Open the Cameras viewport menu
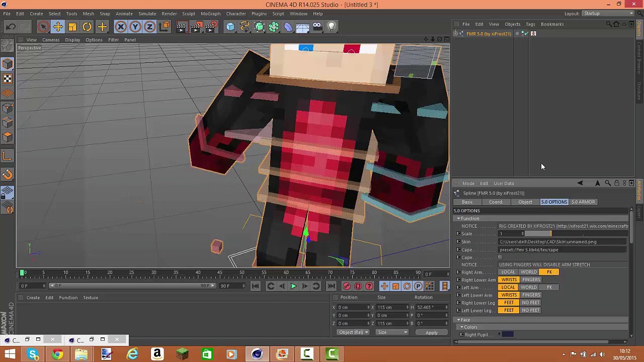The height and width of the screenshot is (362, 644). tap(51, 40)
